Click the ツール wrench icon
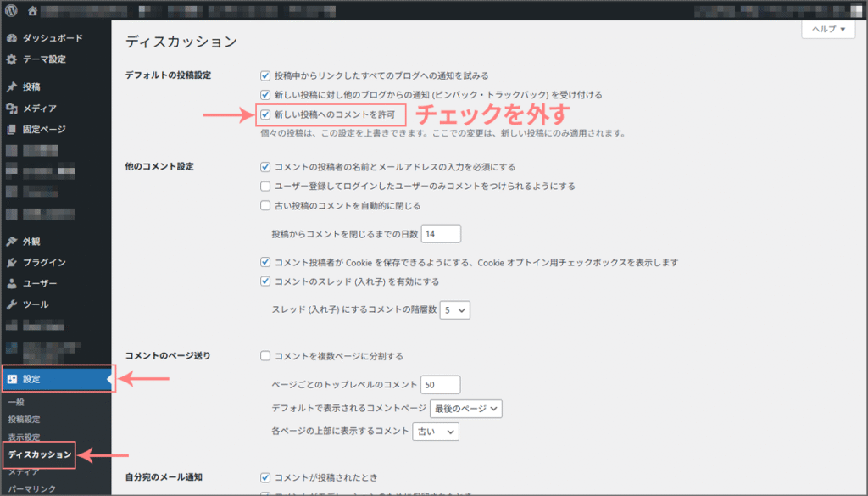 [x=12, y=304]
